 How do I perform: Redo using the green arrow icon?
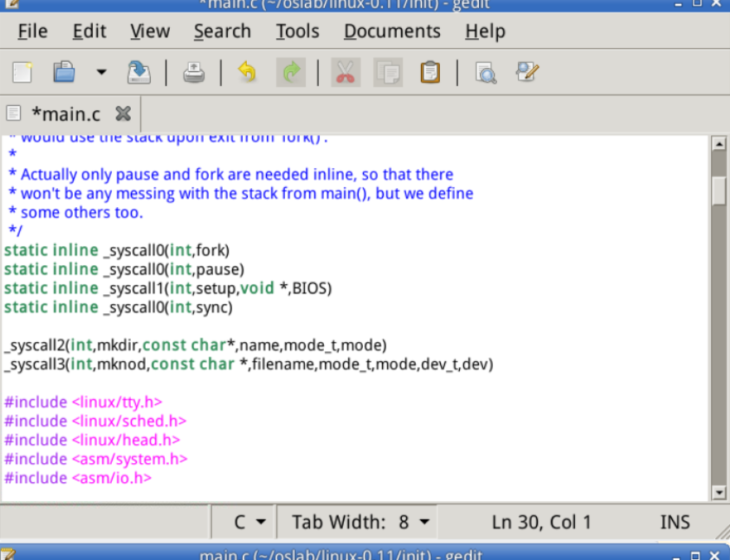[291, 73]
